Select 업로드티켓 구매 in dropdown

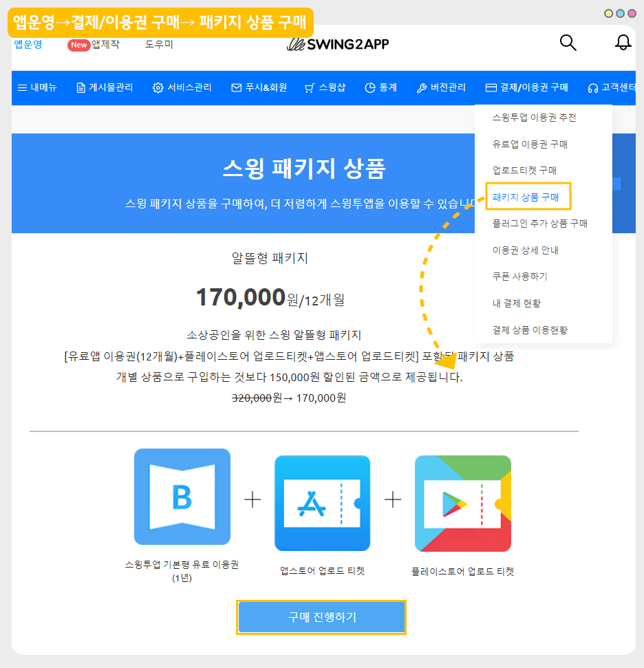coord(525,171)
